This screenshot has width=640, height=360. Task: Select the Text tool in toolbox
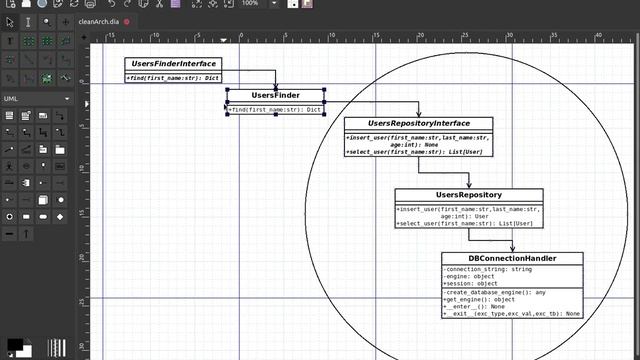pos(9,41)
